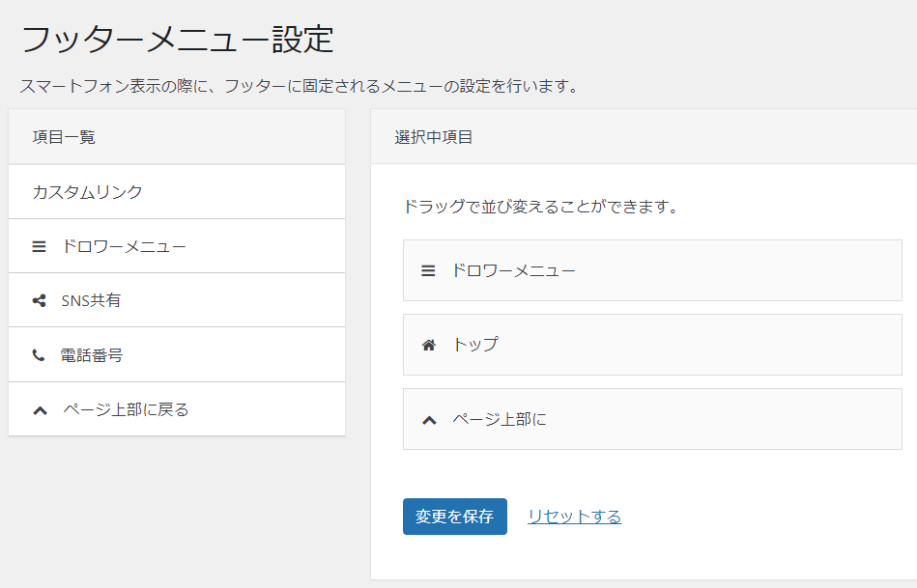Viewport: 917px width, 588px height.
Task: Expand the selected ページ上部に item's label
Action: coord(499,420)
